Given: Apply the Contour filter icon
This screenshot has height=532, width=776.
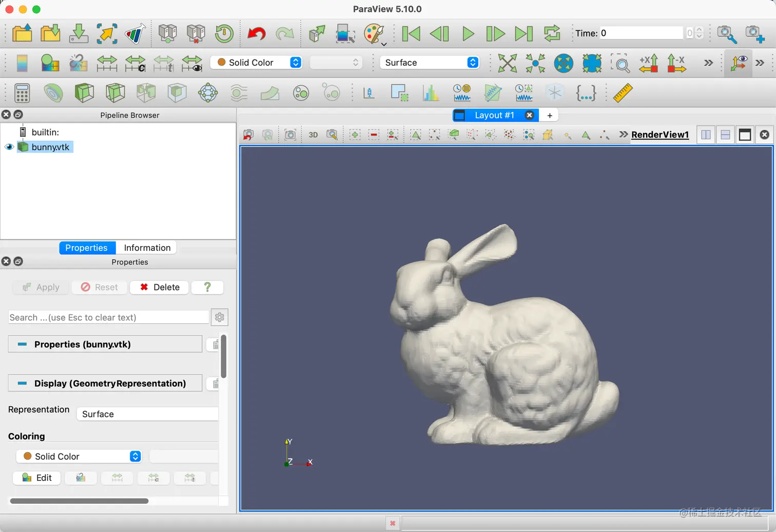Looking at the screenshot, I should (53, 93).
